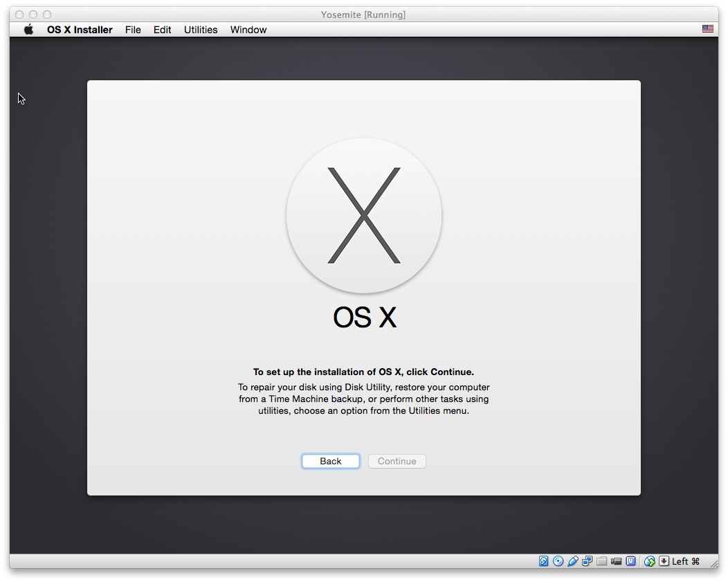Open the Utilities menu

click(201, 30)
